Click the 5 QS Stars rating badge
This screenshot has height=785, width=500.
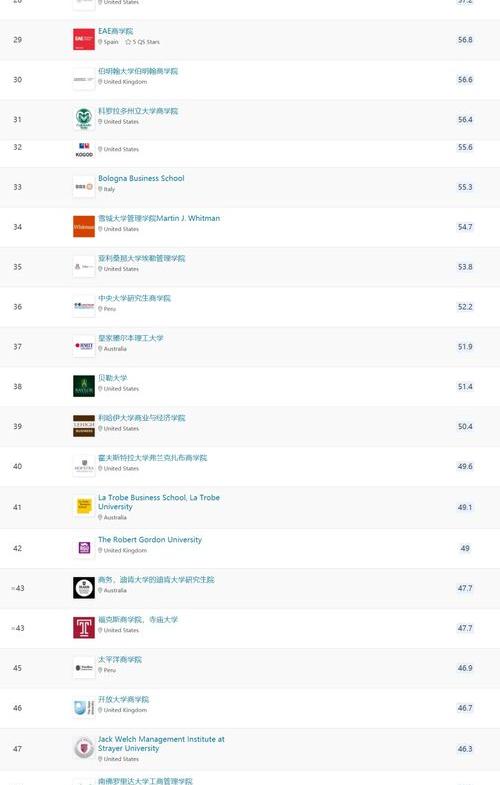[143, 42]
